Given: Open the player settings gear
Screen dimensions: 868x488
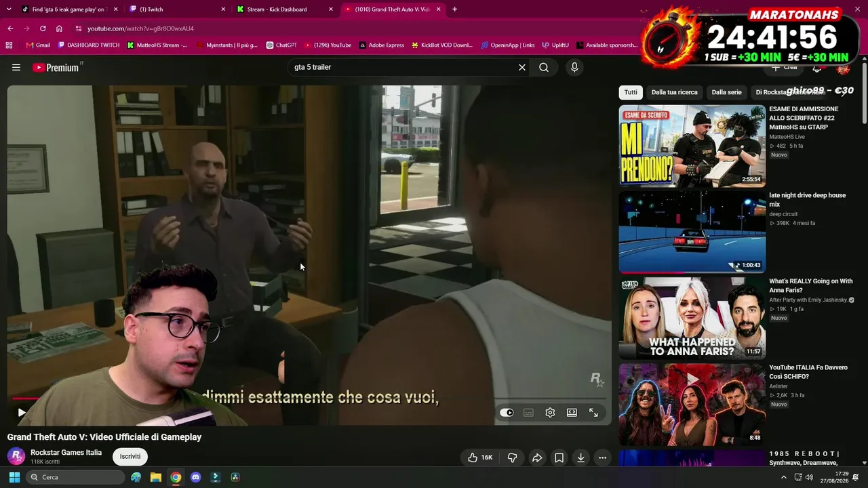Looking at the screenshot, I should pos(550,412).
